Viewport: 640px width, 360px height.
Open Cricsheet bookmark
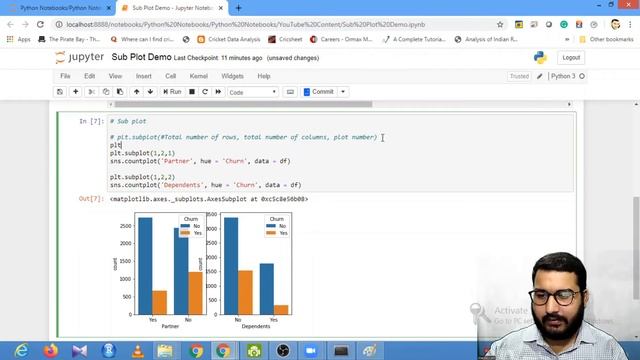[285, 39]
